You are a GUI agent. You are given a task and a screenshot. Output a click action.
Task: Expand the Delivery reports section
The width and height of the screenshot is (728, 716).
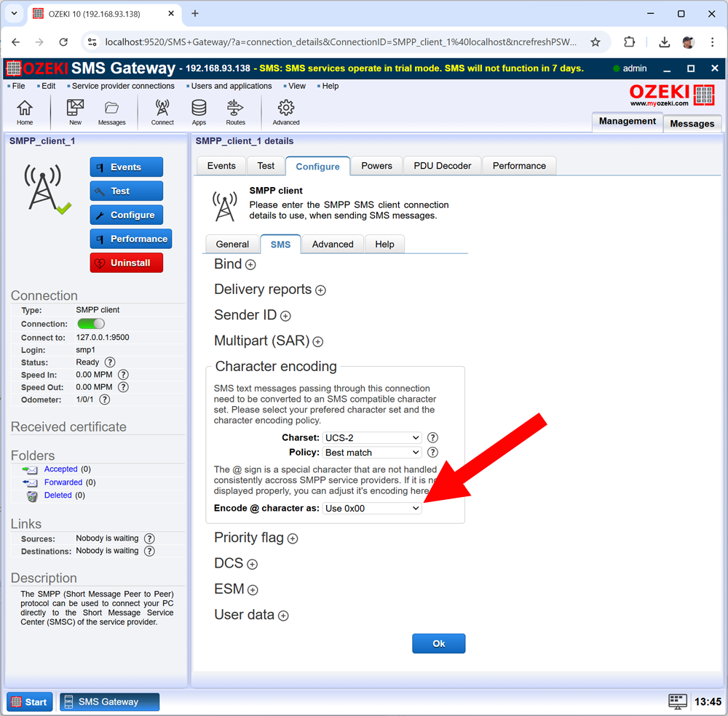click(320, 290)
